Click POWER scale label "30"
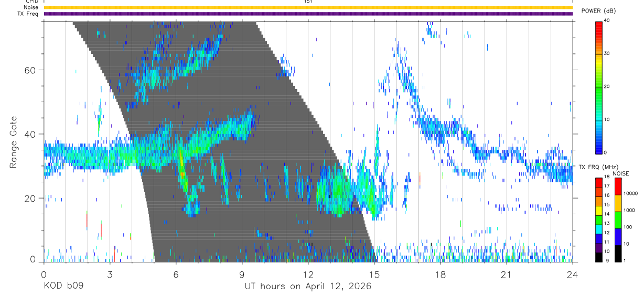Screen dimensions: 644x297 [607, 53]
